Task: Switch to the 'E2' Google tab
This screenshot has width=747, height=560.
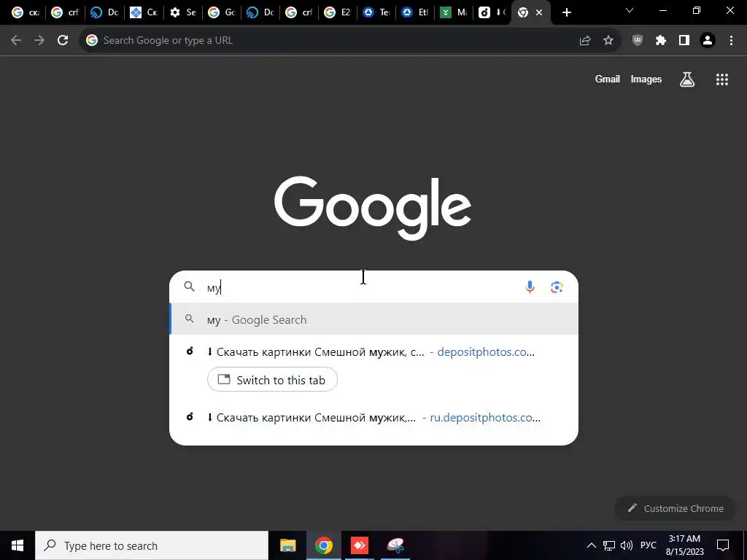Action: (338, 12)
